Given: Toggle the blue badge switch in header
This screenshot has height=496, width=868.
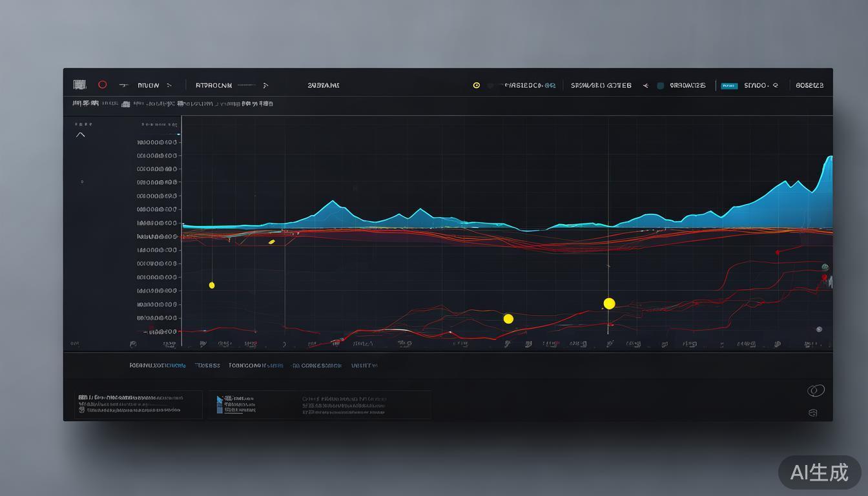Looking at the screenshot, I should (729, 85).
